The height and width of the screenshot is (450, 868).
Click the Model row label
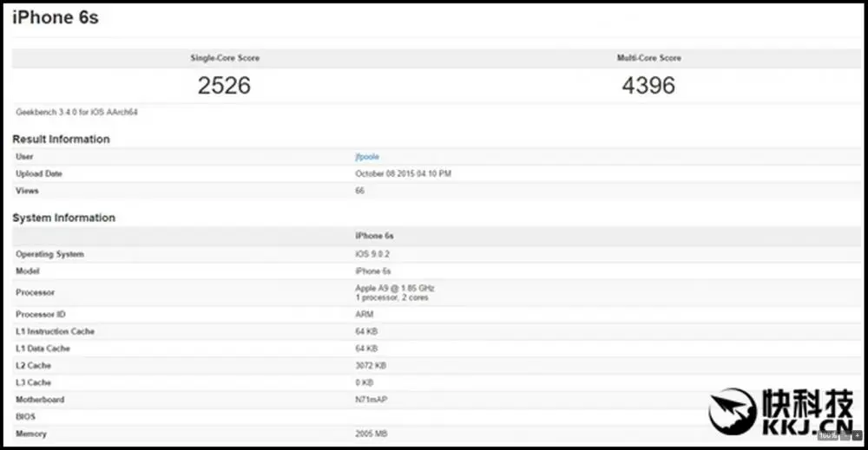point(28,271)
